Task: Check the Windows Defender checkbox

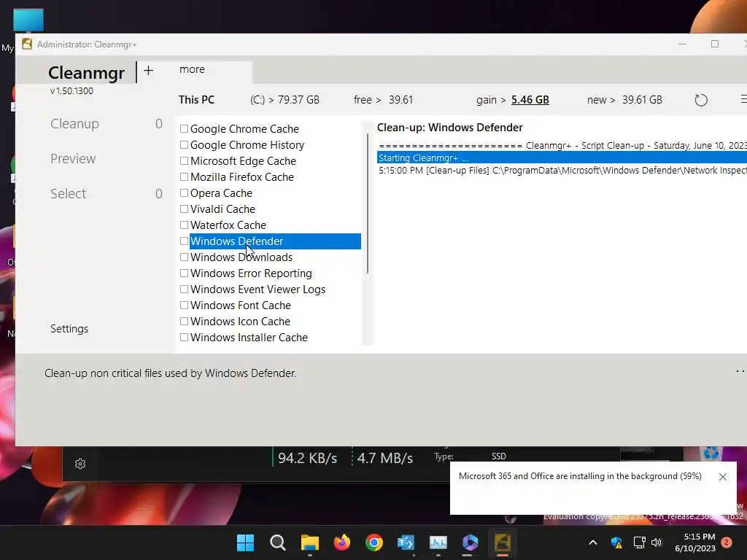Action: (x=184, y=241)
